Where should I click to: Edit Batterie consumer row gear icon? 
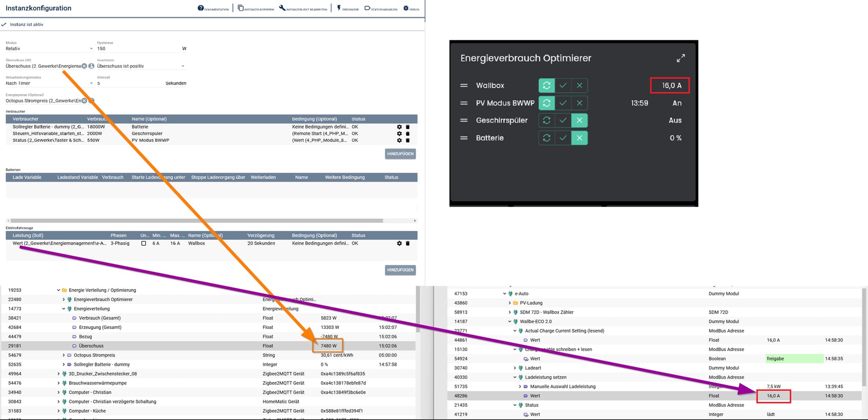click(x=399, y=127)
